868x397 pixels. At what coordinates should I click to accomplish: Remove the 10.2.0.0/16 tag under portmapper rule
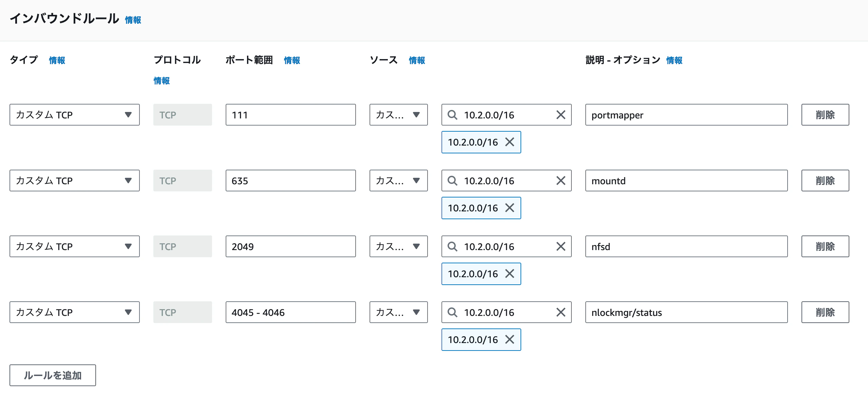point(509,142)
